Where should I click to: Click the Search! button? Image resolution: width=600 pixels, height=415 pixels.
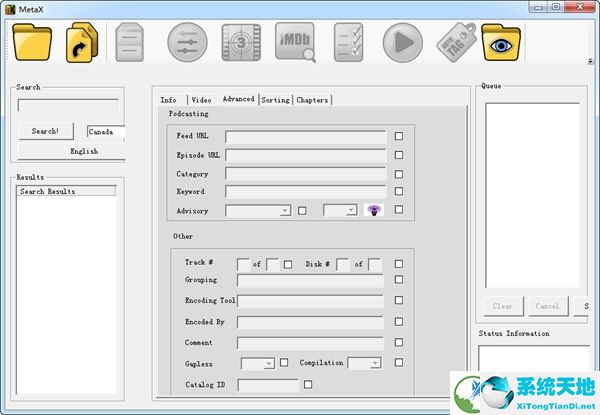tap(45, 131)
